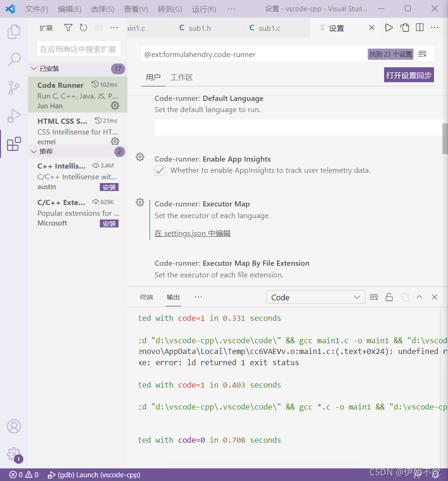448x481 pixels.
Task: Open the Run menu
Action: click(x=204, y=9)
